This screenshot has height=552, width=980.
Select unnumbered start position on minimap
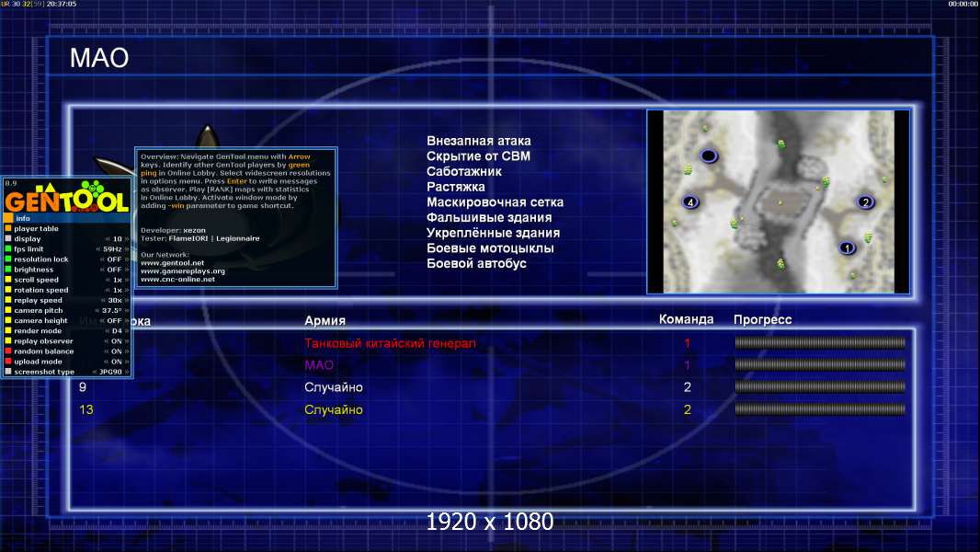click(x=708, y=155)
